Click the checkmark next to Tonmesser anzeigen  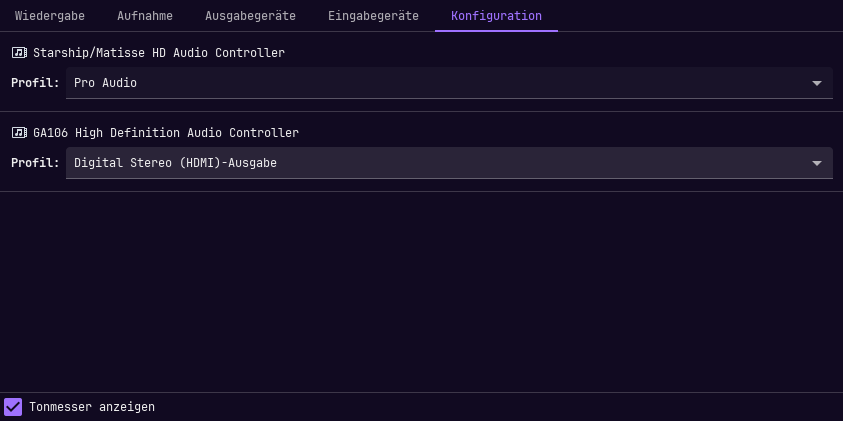(x=13, y=407)
